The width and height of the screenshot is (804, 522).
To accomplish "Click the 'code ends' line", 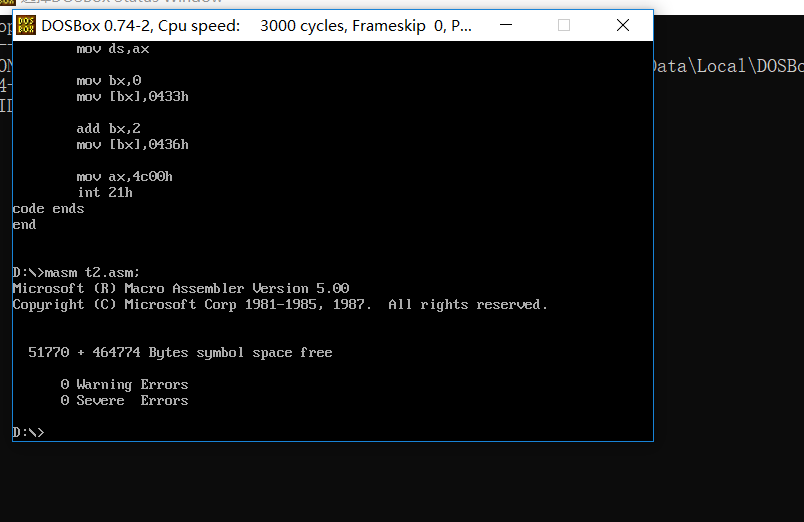I will pyautogui.click(x=48, y=209).
